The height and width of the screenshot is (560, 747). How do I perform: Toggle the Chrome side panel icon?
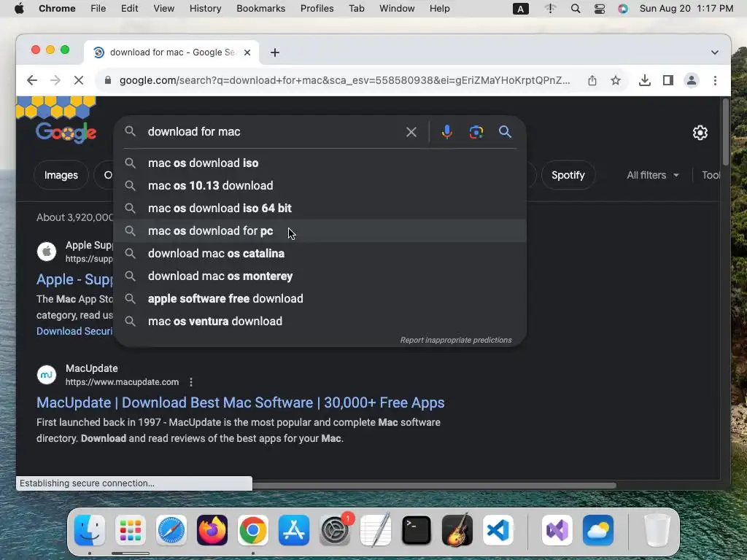[668, 80]
